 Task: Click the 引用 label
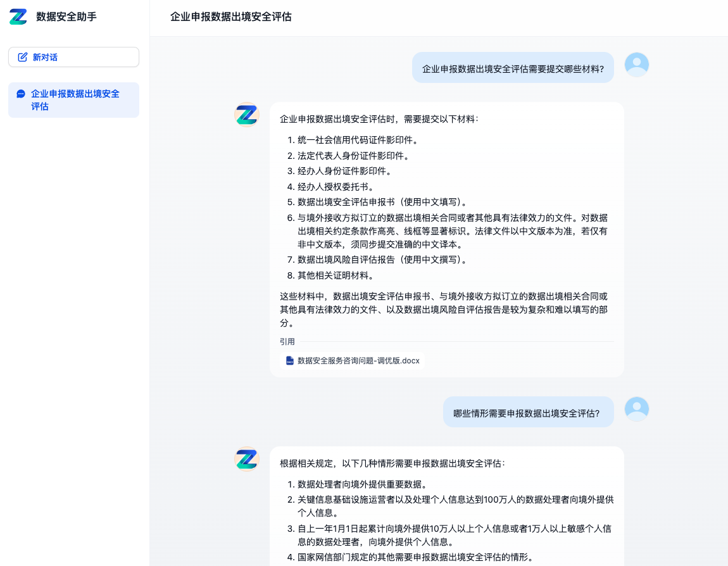click(x=287, y=342)
